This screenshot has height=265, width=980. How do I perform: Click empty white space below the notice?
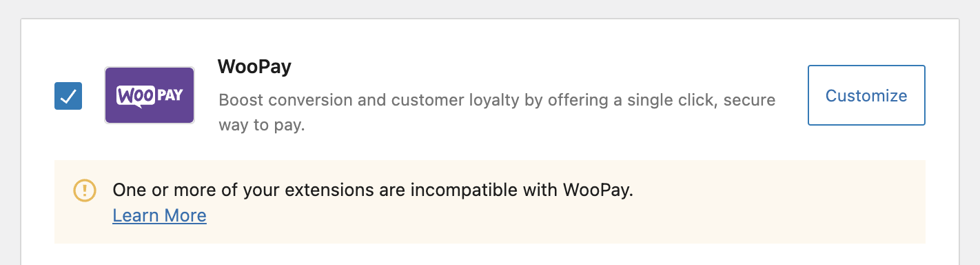coord(489,254)
